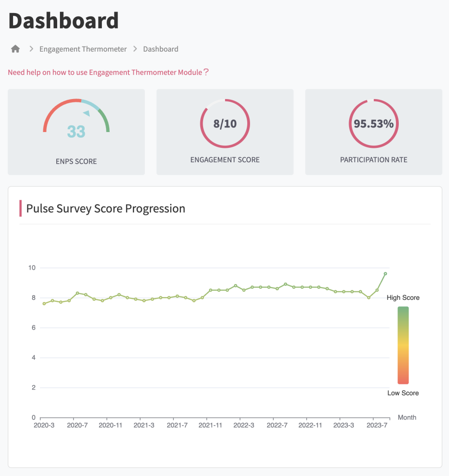Select Dashboard in the breadcrumb

(160, 49)
